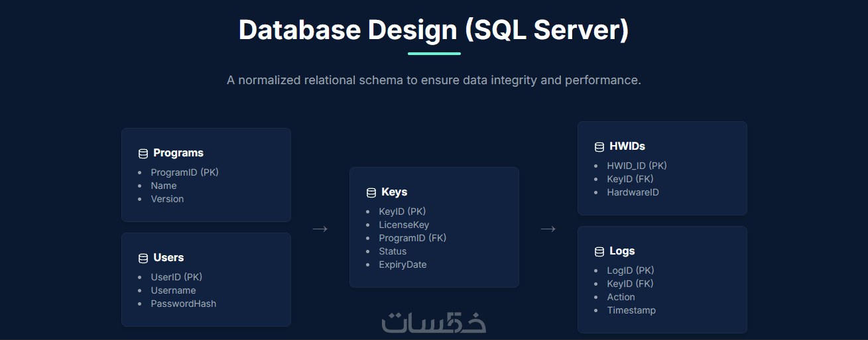Click the Logs table database icon
Image resolution: width=868 pixels, height=340 pixels.
[x=599, y=252]
